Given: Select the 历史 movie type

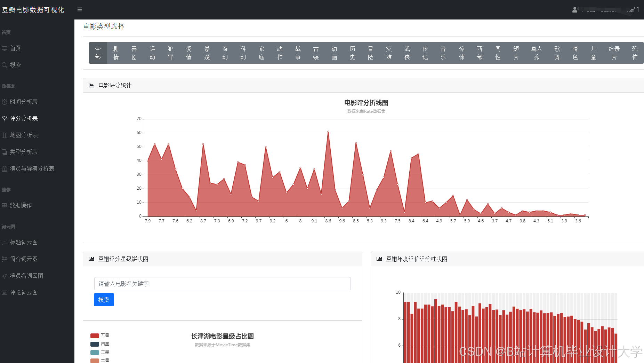Looking at the screenshot, I should click(x=353, y=53).
